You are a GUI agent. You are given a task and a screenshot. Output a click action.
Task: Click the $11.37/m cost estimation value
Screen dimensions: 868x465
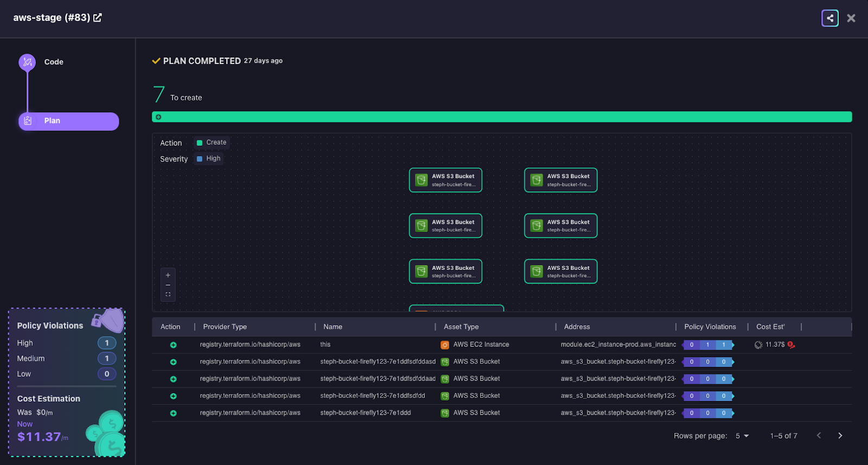pyautogui.click(x=43, y=437)
